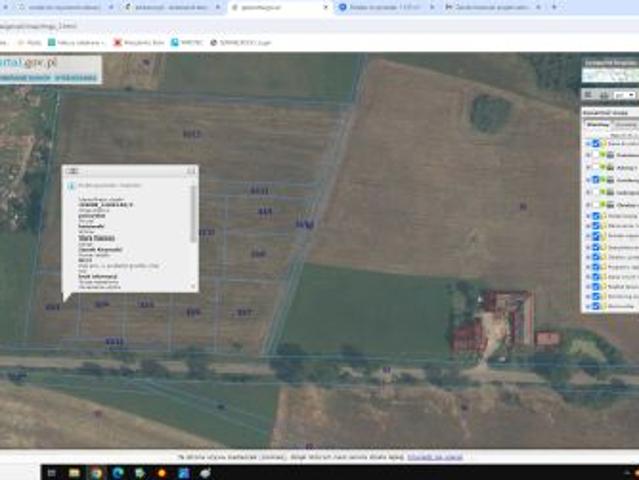Expand the 'Uzbrojenie' layer group
This screenshot has width=639, height=480.
point(588,192)
